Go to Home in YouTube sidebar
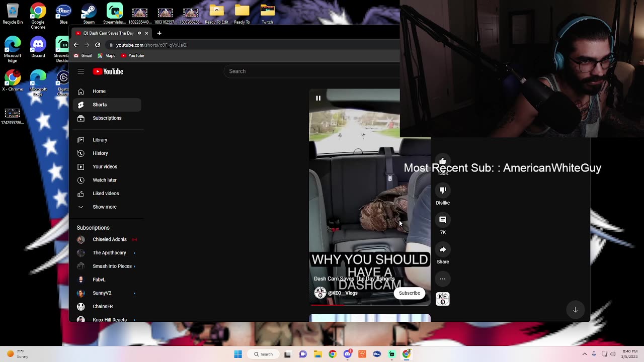 tap(107, 92)
